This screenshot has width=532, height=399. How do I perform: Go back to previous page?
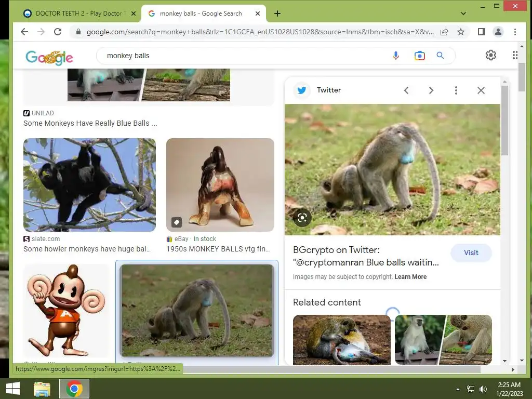24,32
